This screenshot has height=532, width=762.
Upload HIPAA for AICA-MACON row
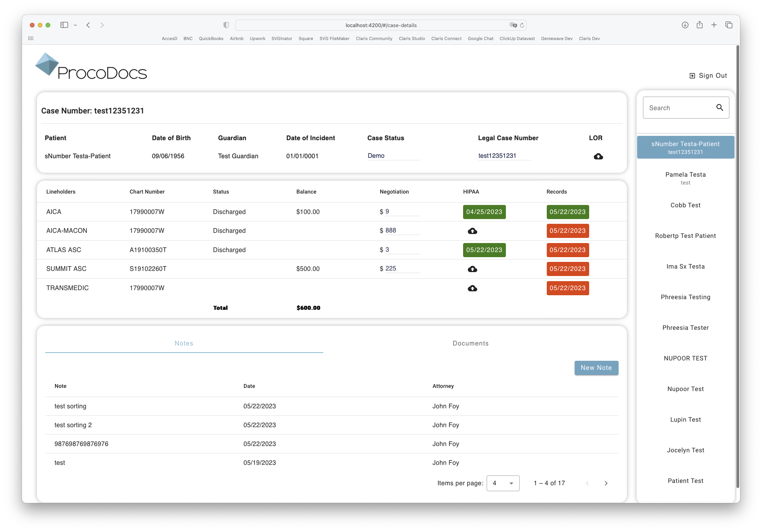[473, 231]
